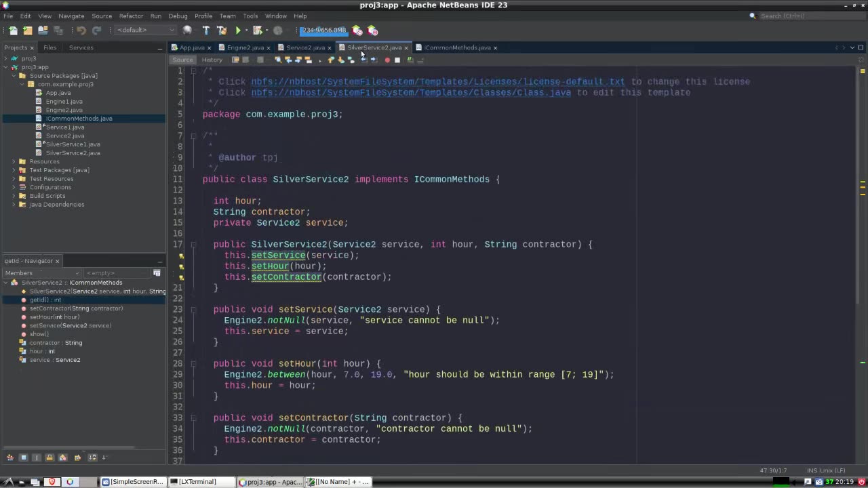Screen dimensions: 868x488
Task: Collapse the Source Packages node
Action: point(14,76)
